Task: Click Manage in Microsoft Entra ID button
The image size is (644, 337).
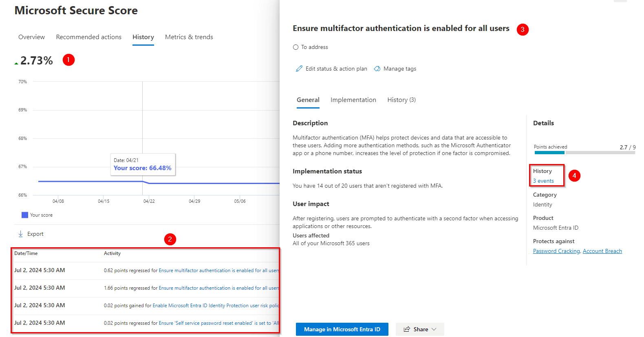Action: (342, 329)
